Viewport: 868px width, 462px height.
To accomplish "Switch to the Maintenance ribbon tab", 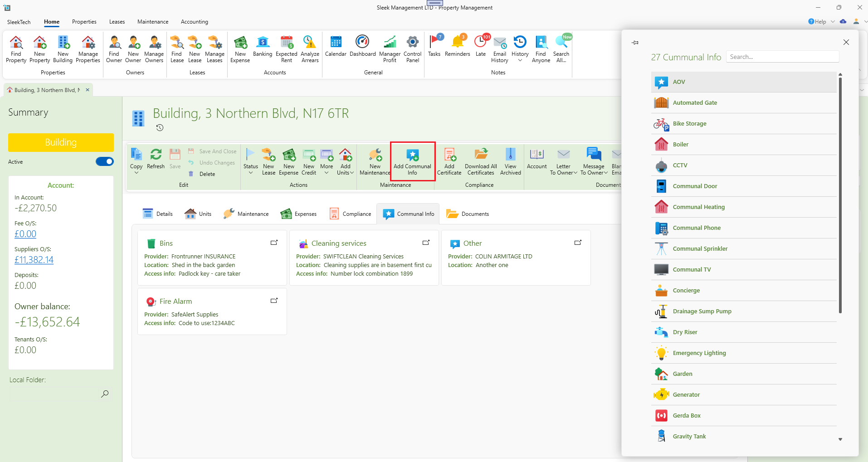I will pos(153,22).
